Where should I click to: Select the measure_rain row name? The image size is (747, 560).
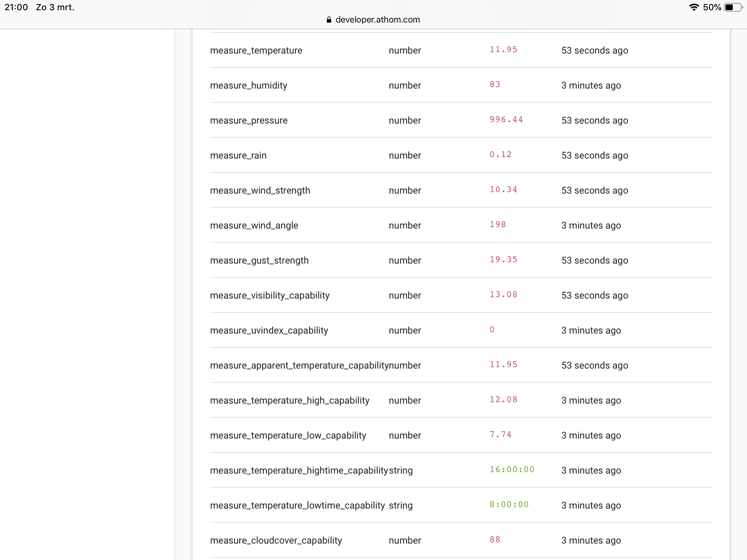[x=238, y=155]
